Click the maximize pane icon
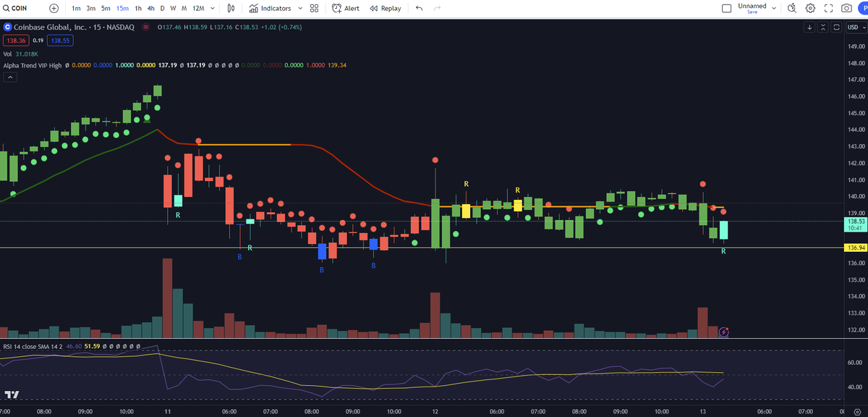Screen dimensions: 868x417 pyautogui.click(x=836, y=27)
